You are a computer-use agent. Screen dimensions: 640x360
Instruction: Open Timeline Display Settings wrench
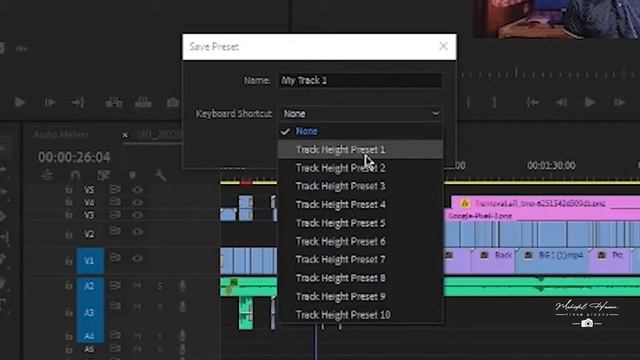pyautogui.click(x=160, y=176)
